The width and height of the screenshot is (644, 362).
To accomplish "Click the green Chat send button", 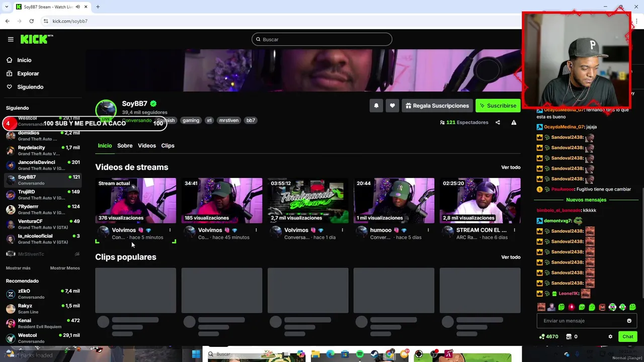I will (x=628, y=336).
